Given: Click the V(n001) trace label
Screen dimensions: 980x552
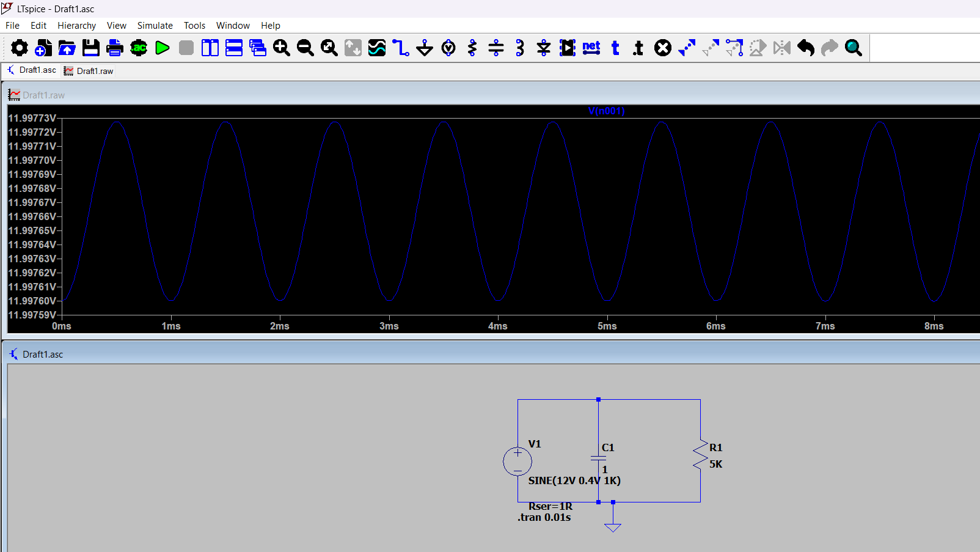Looking at the screenshot, I should click(x=606, y=111).
